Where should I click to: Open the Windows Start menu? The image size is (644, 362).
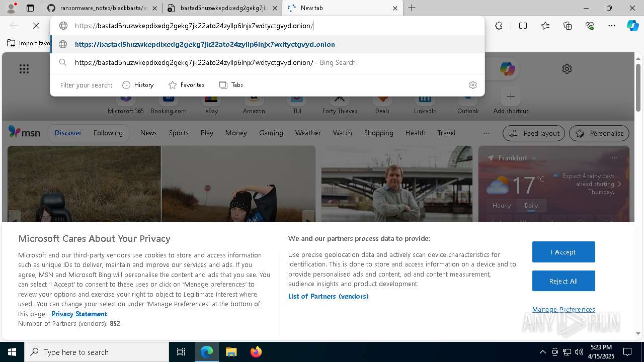click(x=12, y=352)
